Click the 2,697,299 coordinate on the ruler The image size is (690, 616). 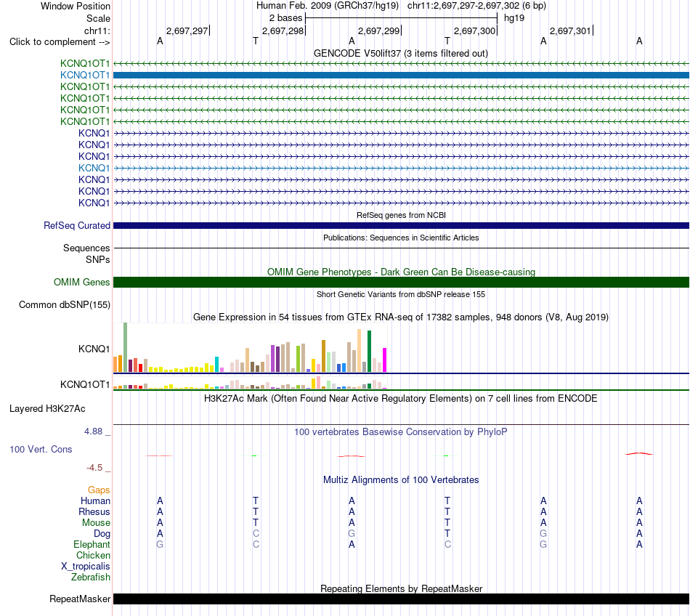pyautogui.click(x=379, y=31)
